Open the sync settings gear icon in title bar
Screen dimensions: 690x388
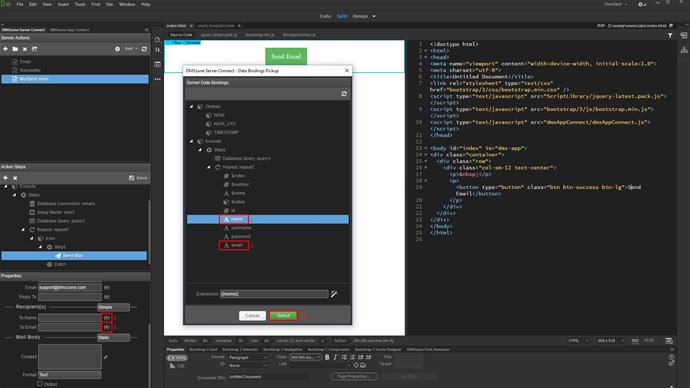coord(641,4)
